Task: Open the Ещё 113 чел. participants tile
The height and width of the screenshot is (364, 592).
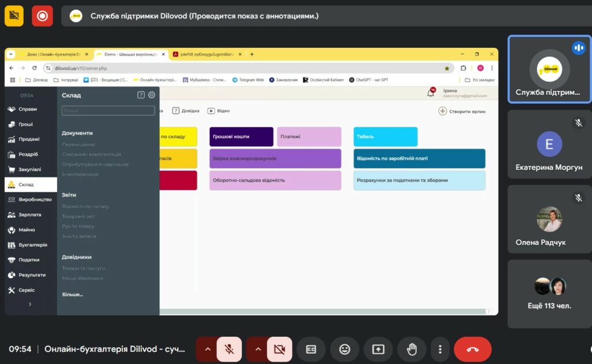Action: pyautogui.click(x=549, y=294)
